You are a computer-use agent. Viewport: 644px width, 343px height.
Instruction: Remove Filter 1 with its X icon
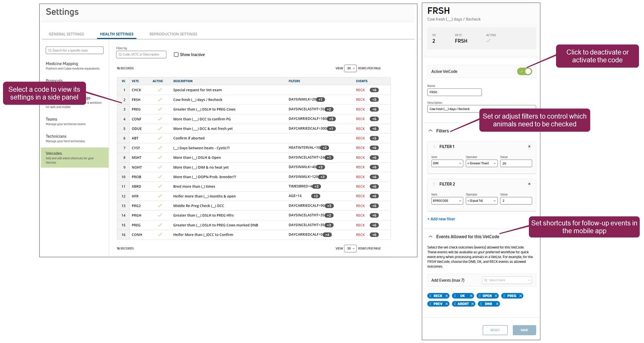point(529,147)
